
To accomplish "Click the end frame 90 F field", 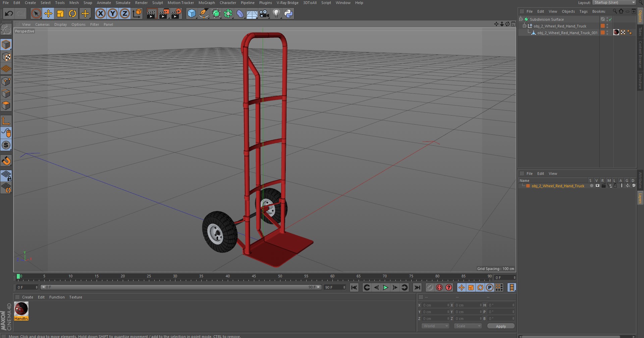I will click(334, 287).
